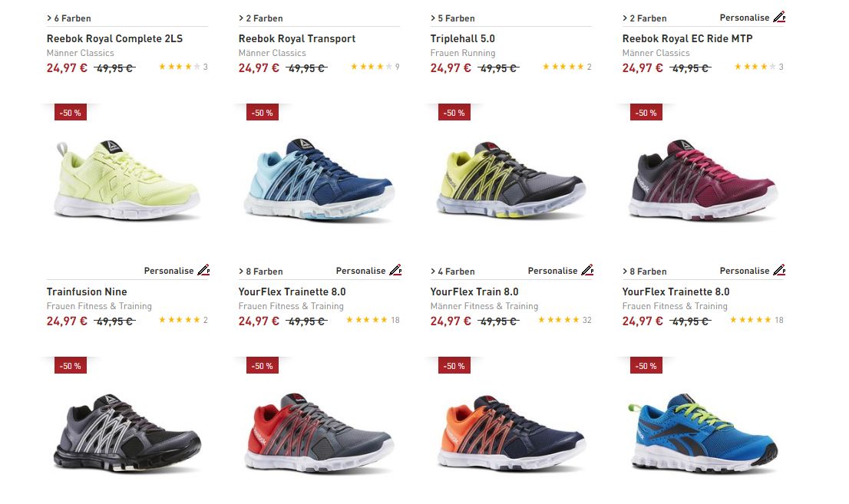Select the bright blue shoe with green laces
849x504 pixels.
[x=703, y=433]
